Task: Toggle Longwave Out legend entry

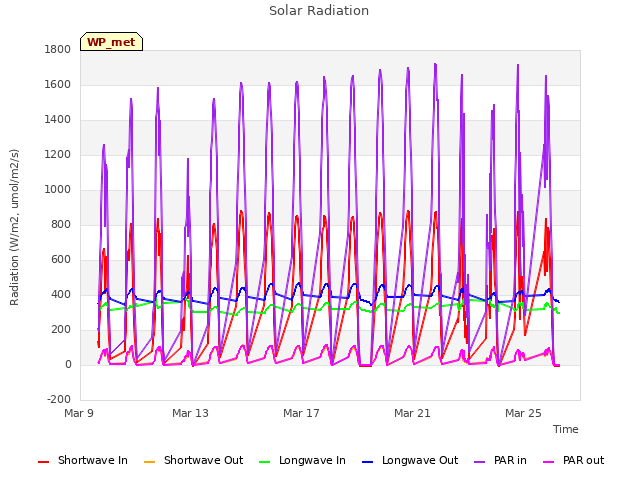Action: point(410,460)
